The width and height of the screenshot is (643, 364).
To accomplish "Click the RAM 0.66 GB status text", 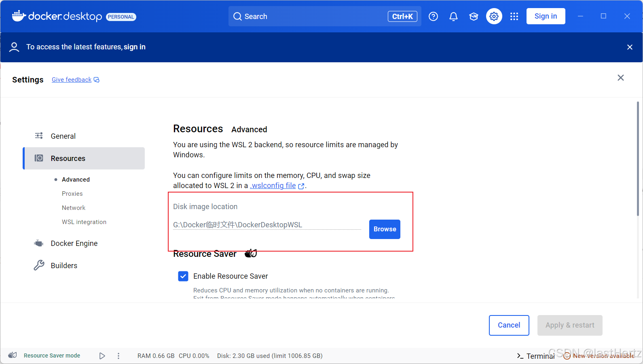I will tap(156, 356).
